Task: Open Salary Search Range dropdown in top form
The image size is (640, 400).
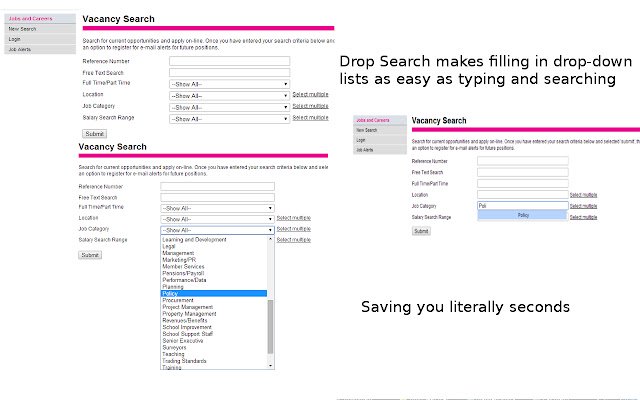Action: coord(229,119)
